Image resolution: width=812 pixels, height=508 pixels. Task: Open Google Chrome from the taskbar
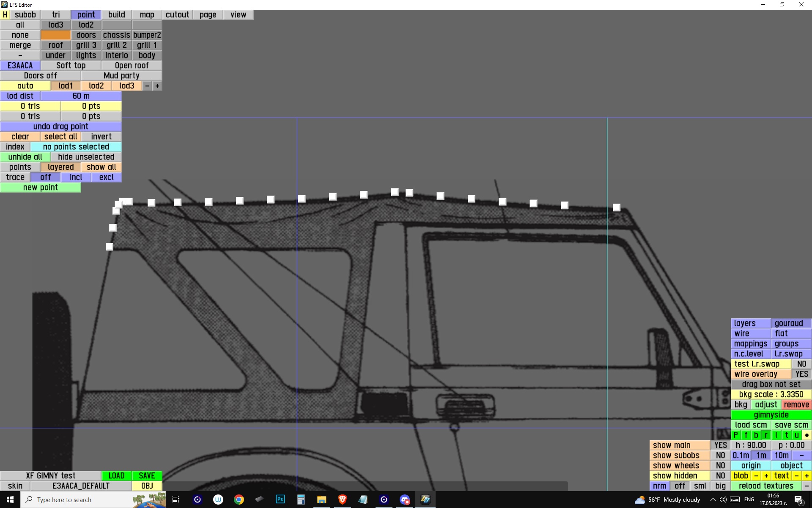click(x=239, y=500)
